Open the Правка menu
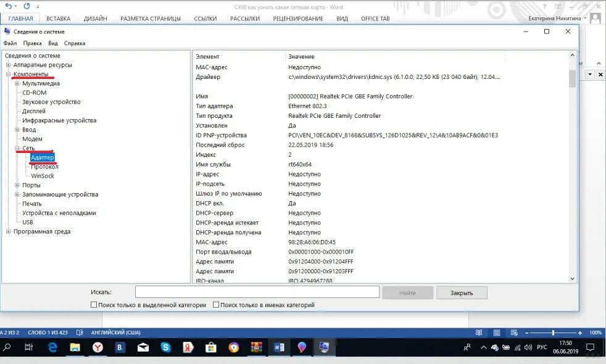 pos(32,43)
